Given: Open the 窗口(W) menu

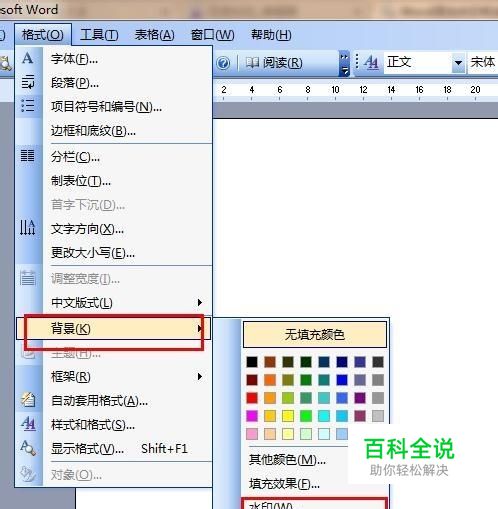Looking at the screenshot, I should (x=212, y=35).
